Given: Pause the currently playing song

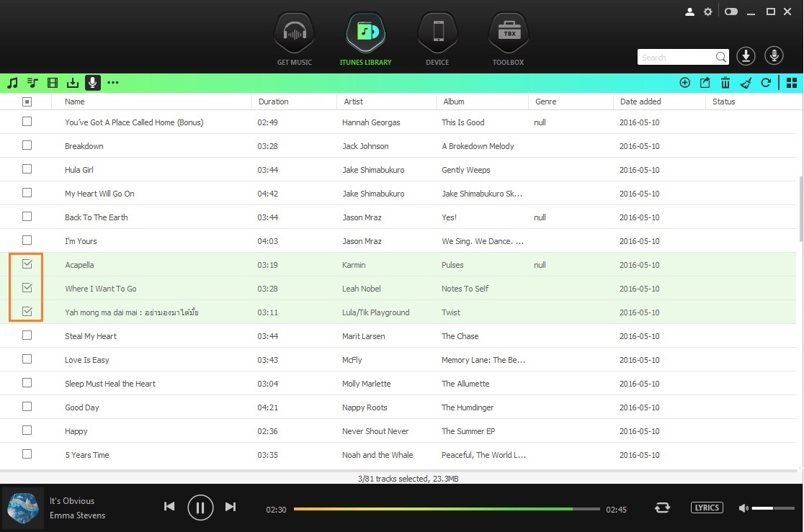Looking at the screenshot, I should pyautogui.click(x=200, y=508).
